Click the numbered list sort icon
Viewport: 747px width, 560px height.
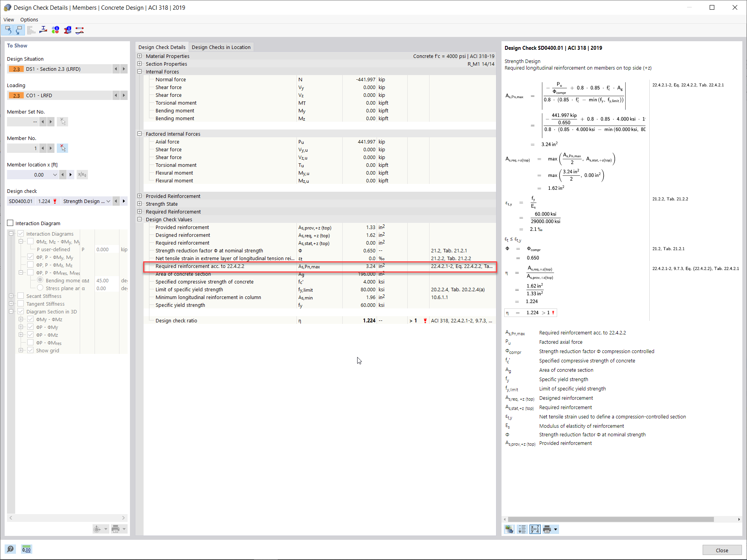coord(522,529)
